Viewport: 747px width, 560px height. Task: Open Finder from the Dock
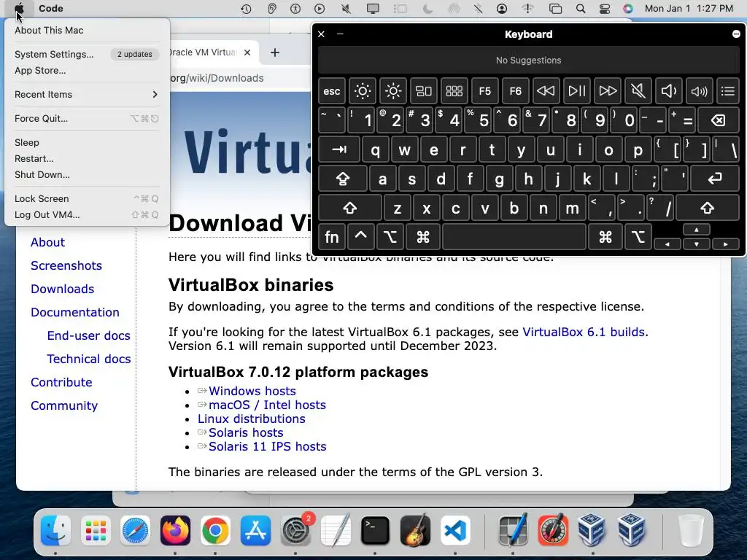pyautogui.click(x=55, y=530)
